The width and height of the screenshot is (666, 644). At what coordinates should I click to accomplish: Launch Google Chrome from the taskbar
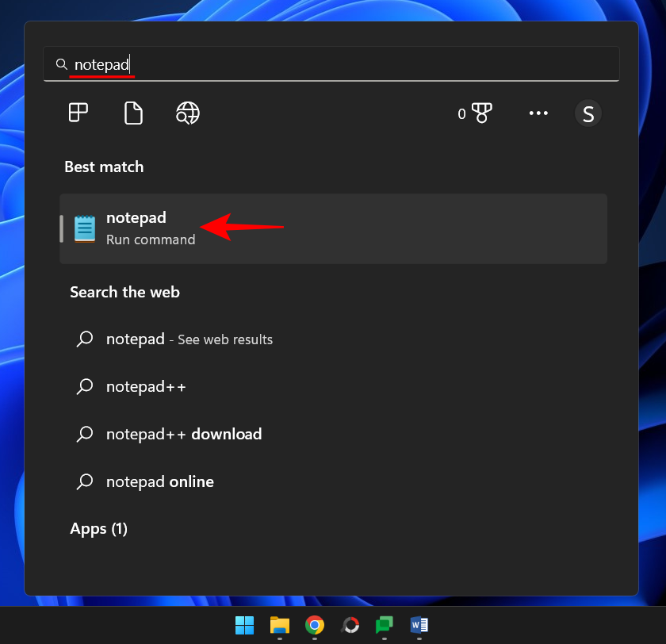pos(314,626)
